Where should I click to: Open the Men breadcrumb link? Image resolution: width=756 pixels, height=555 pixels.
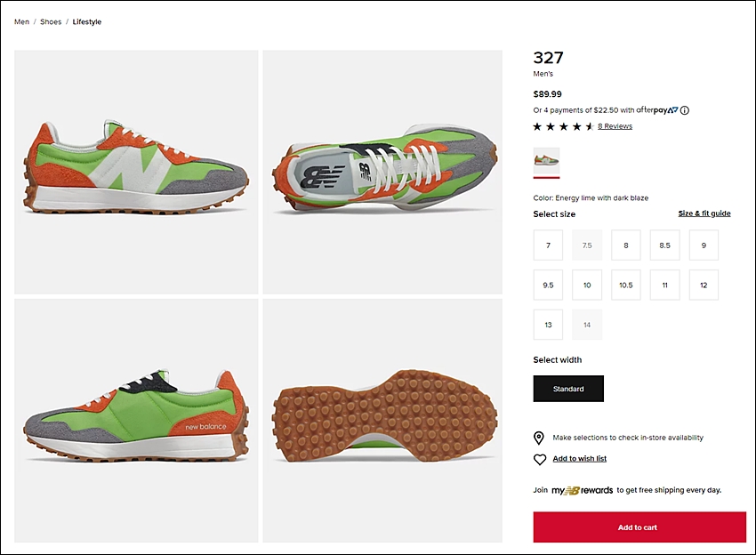[x=21, y=21]
